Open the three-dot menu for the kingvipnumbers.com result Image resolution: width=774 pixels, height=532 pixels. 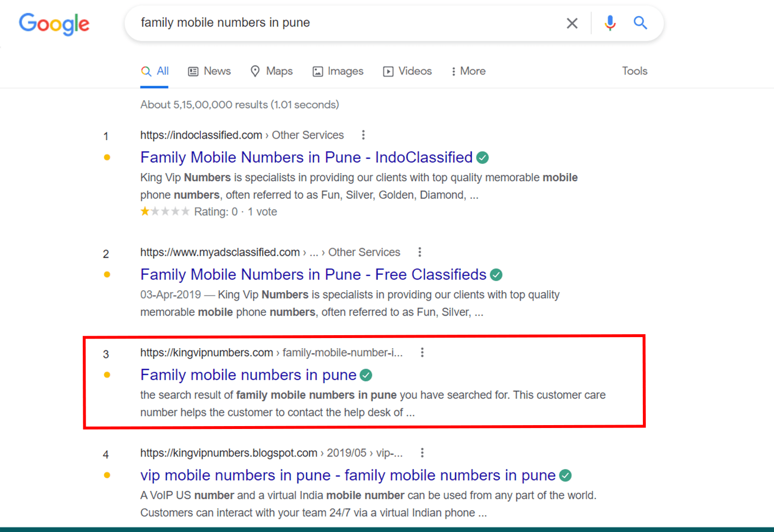422,353
